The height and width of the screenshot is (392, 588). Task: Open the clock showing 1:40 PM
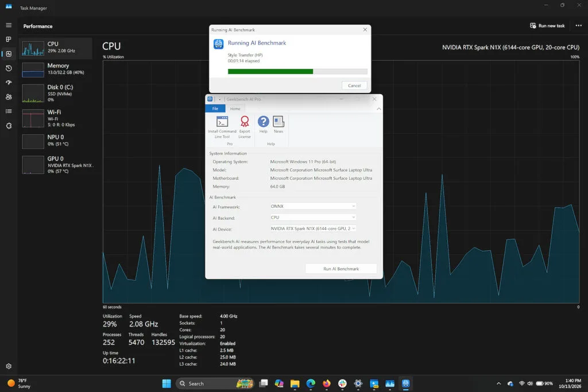(570, 383)
